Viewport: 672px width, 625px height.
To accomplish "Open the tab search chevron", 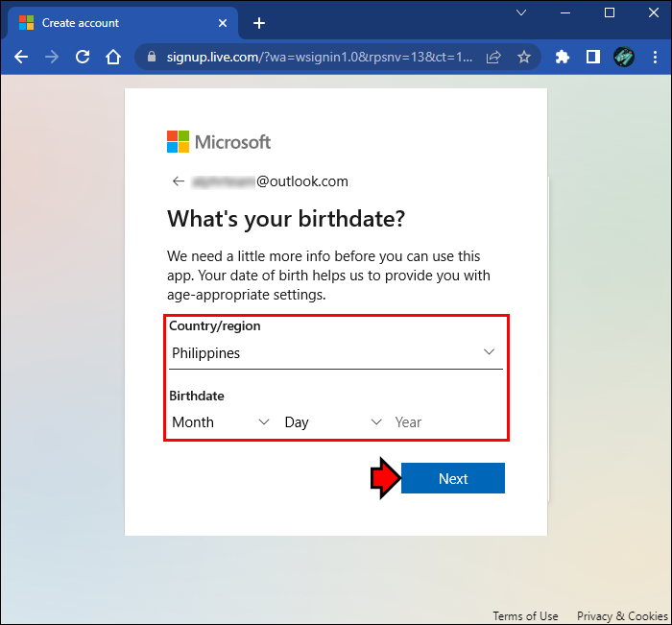I will (x=521, y=12).
